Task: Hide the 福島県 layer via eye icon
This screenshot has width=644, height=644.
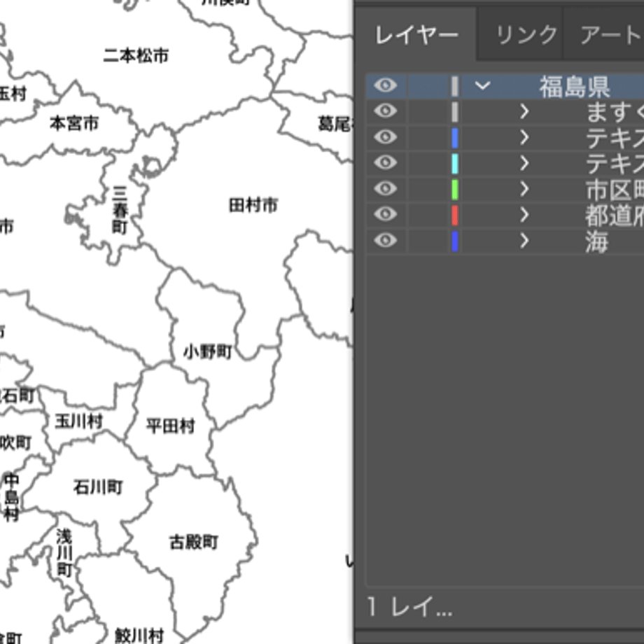Action: pyautogui.click(x=385, y=86)
